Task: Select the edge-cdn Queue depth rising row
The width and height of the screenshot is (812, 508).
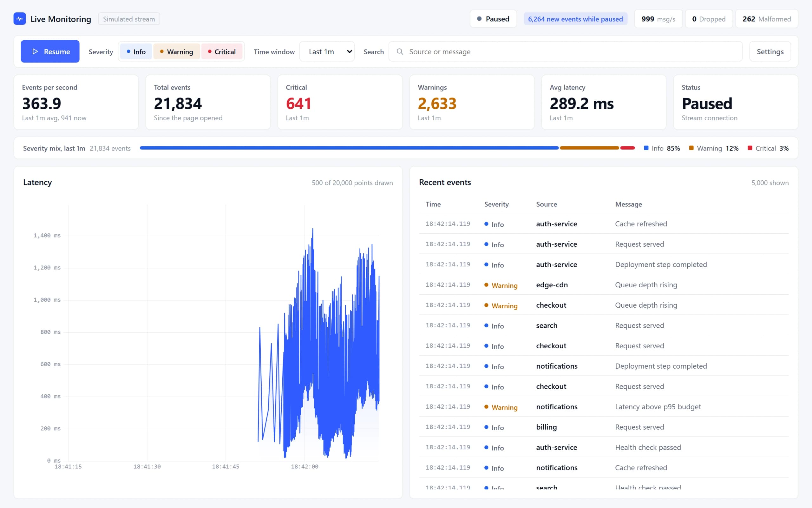Action: pyautogui.click(x=604, y=284)
